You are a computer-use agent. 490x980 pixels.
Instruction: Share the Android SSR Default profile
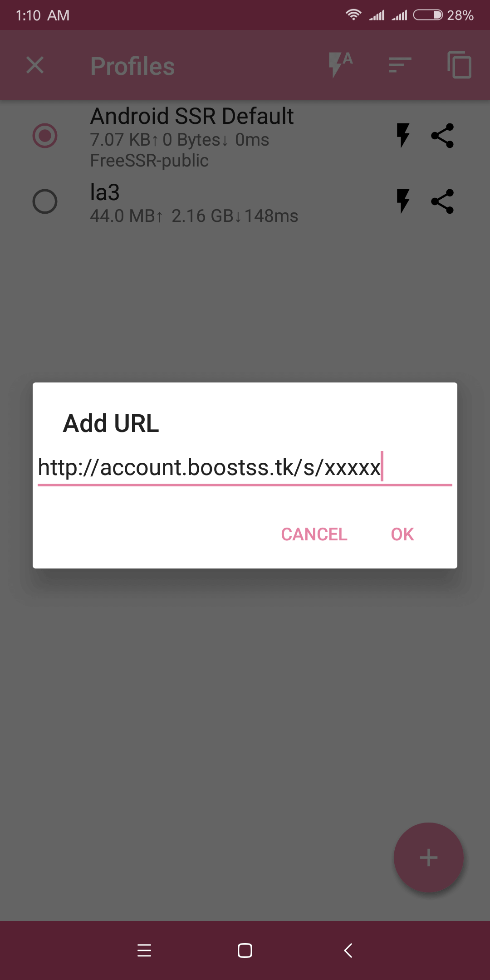tap(442, 136)
